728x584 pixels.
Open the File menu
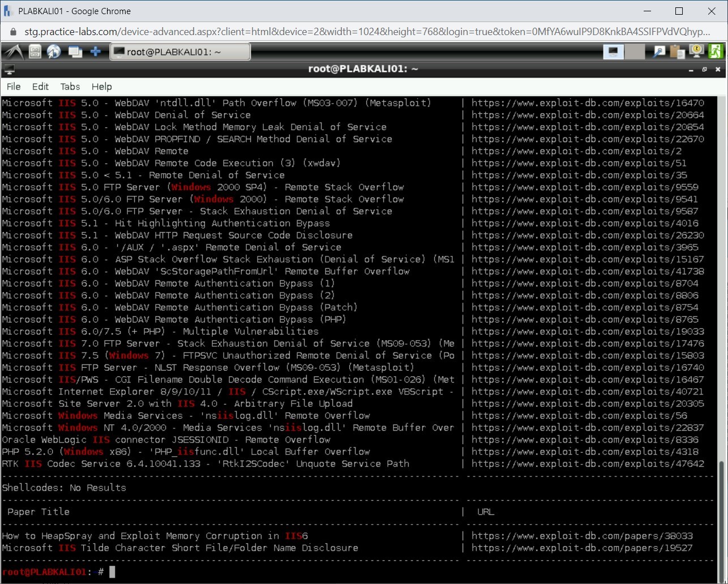pos(14,87)
